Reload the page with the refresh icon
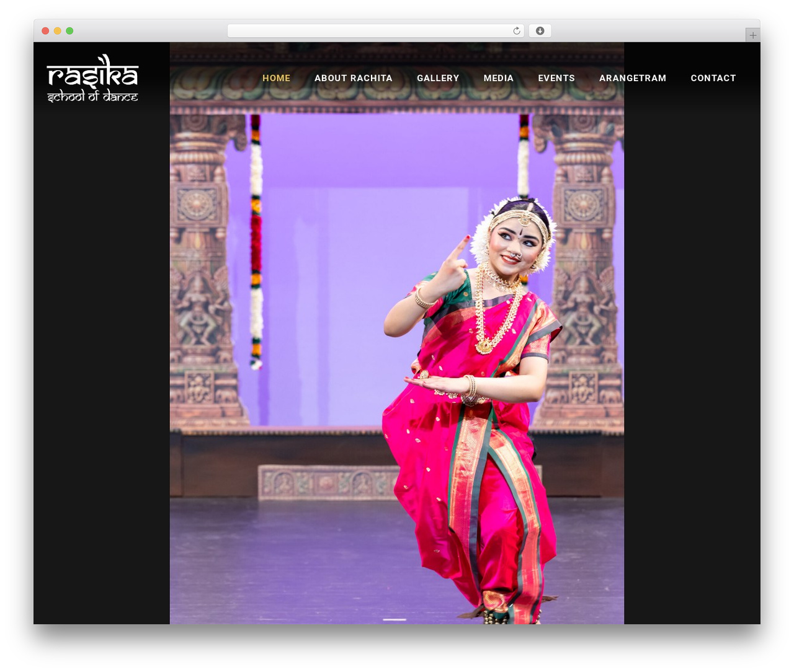Viewport: 794px width, 672px height. pos(516,31)
